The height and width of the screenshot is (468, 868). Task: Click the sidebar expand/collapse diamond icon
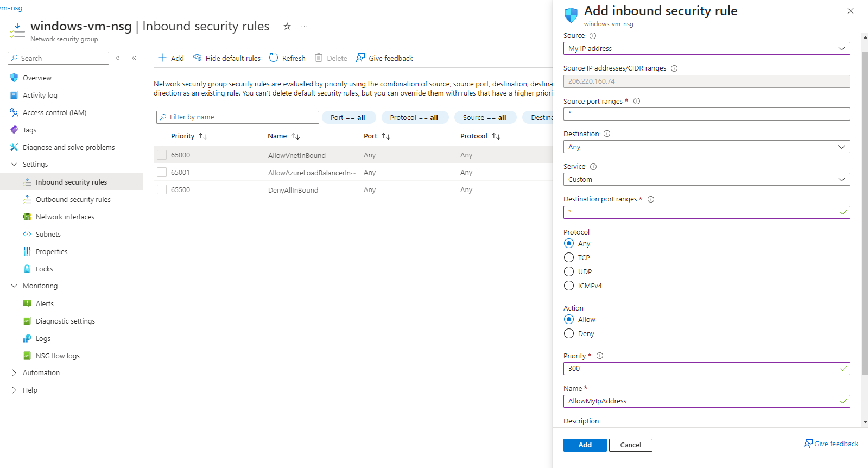tap(118, 58)
